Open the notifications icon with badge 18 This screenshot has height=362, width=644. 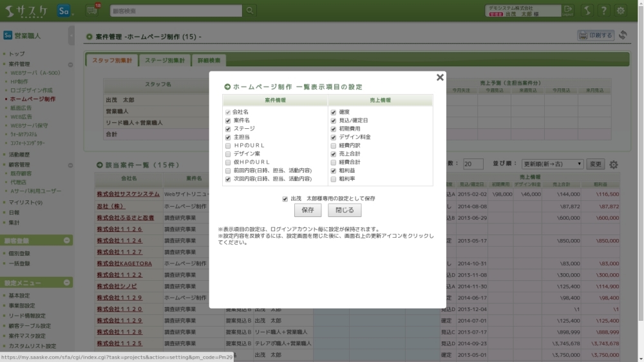(91, 10)
